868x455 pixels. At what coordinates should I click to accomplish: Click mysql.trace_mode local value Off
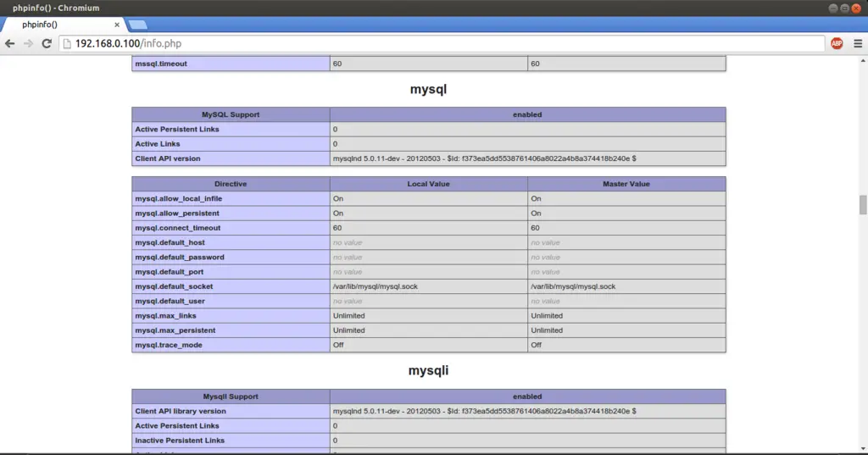[338, 345]
